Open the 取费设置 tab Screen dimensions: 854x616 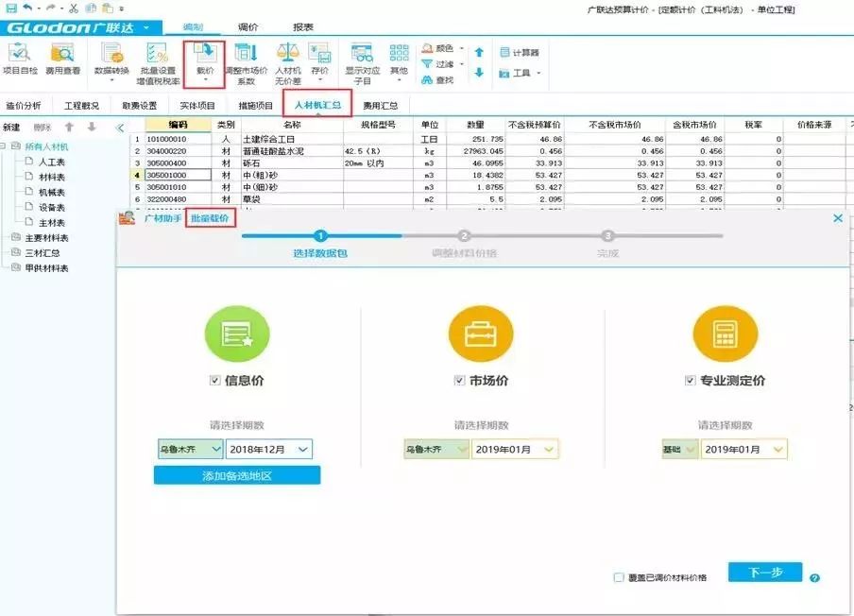click(x=140, y=106)
